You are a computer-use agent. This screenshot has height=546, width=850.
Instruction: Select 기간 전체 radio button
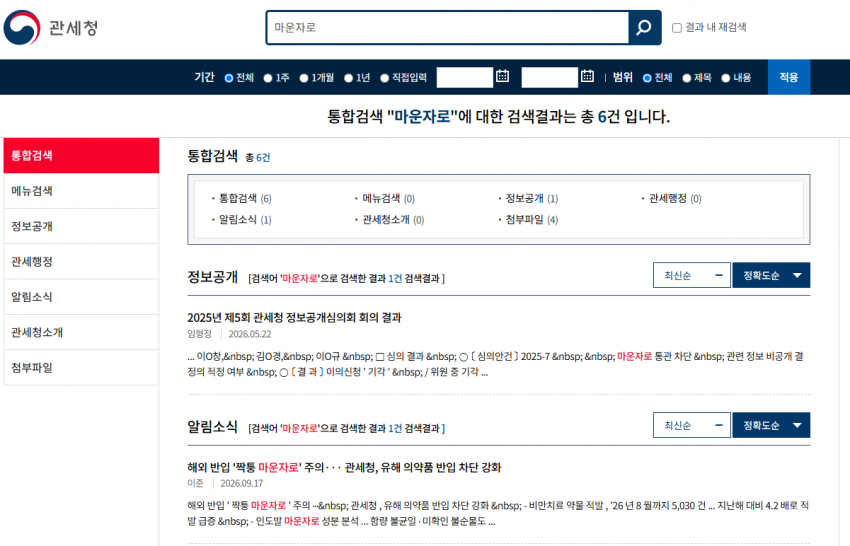[x=229, y=78]
